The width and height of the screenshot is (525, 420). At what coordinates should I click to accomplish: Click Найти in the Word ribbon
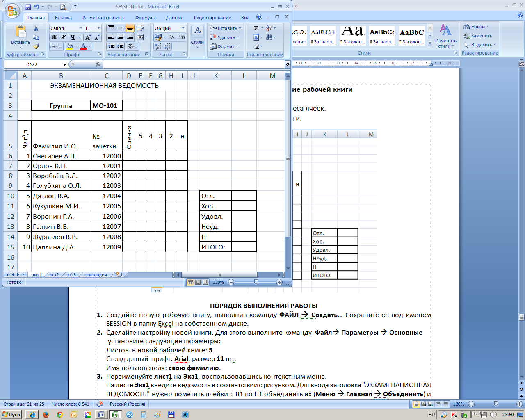[477, 27]
